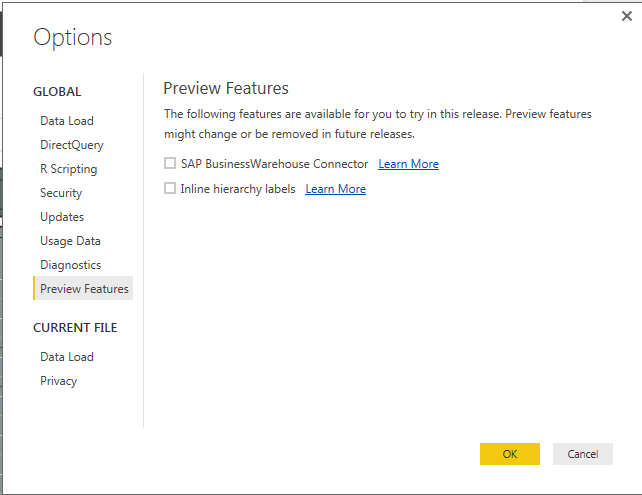The height and width of the screenshot is (495, 642).
Task: Enable Inline hierarchy labels checkbox
Action: tap(170, 188)
